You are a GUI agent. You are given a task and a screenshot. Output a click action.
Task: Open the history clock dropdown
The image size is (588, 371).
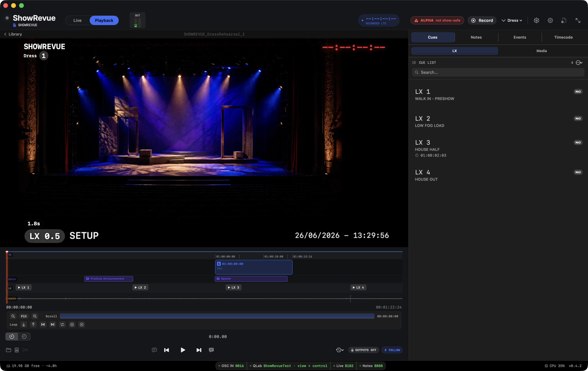tap(340, 350)
